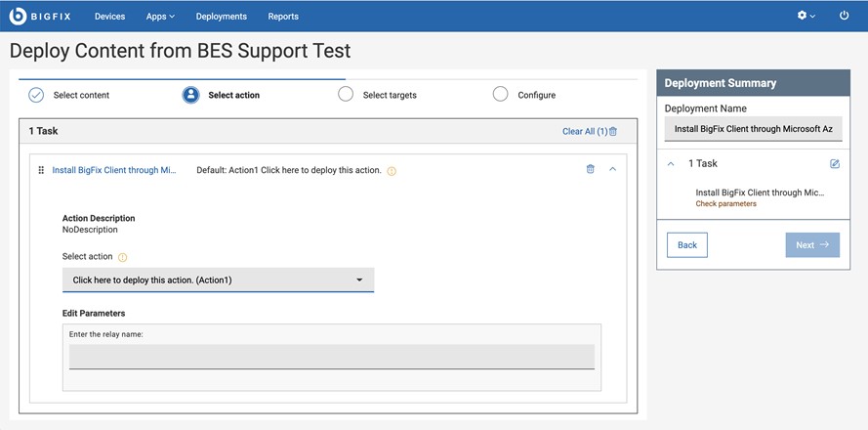Open the Select action dropdown
This screenshot has height=430, width=868.
point(218,280)
